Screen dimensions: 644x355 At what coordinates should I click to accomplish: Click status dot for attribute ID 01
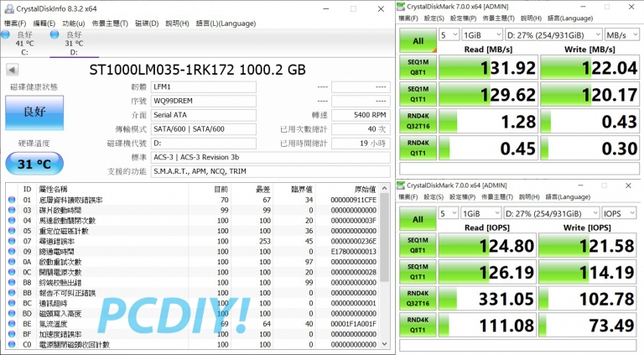(x=12, y=200)
